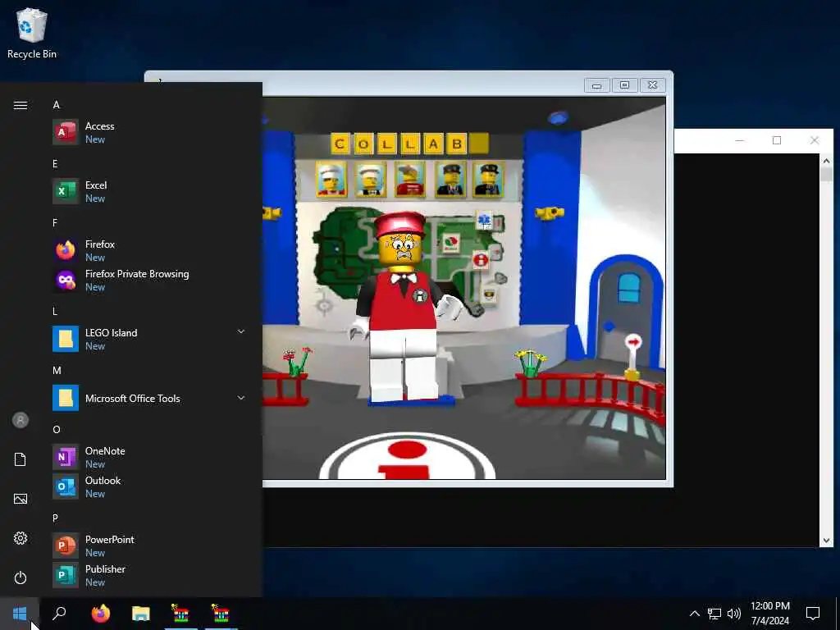Screen dimensions: 840x630
Task: Open Firefox from the taskbar
Action: pyautogui.click(x=101, y=614)
